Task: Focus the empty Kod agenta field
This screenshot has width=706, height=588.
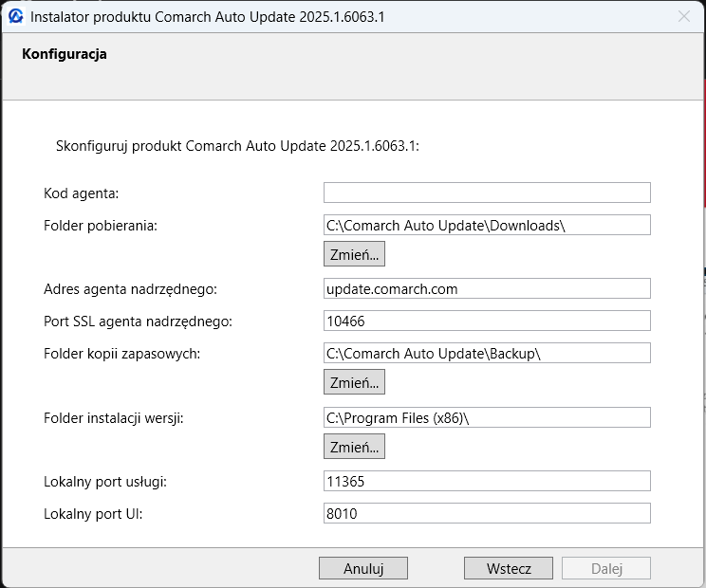Action: pyautogui.click(x=487, y=193)
